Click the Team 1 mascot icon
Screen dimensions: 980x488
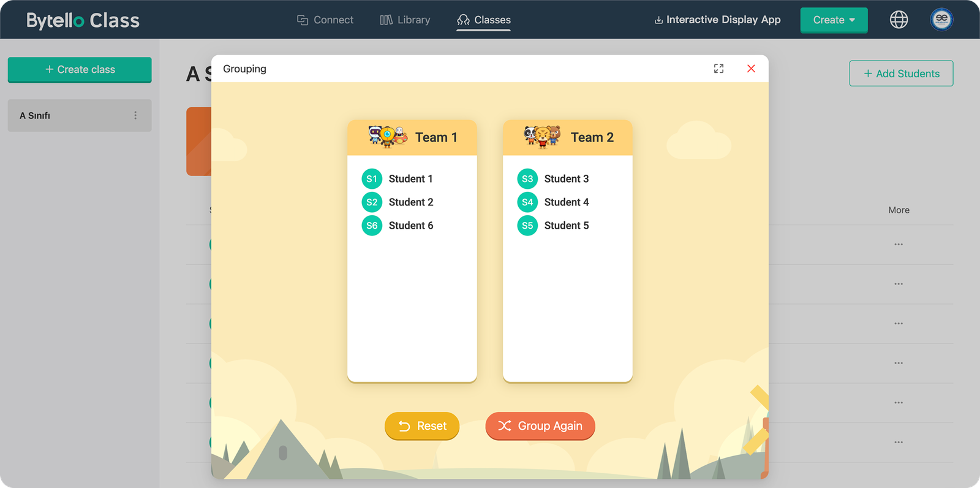pyautogui.click(x=388, y=136)
